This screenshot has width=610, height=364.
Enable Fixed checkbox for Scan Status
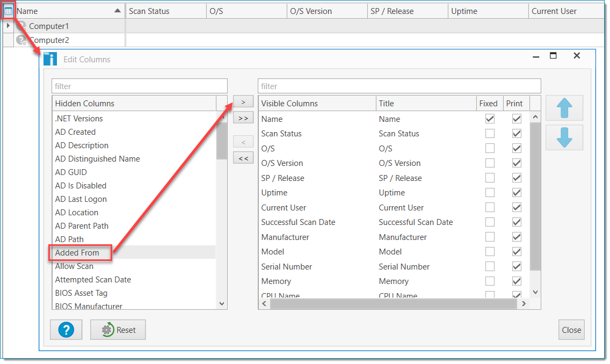(x=490, y=133)
